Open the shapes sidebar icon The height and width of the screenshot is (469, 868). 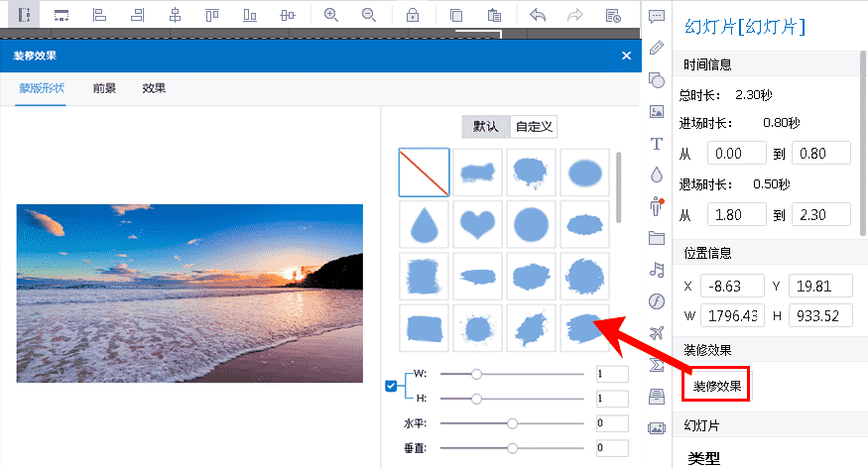click(x=657, y=80)
